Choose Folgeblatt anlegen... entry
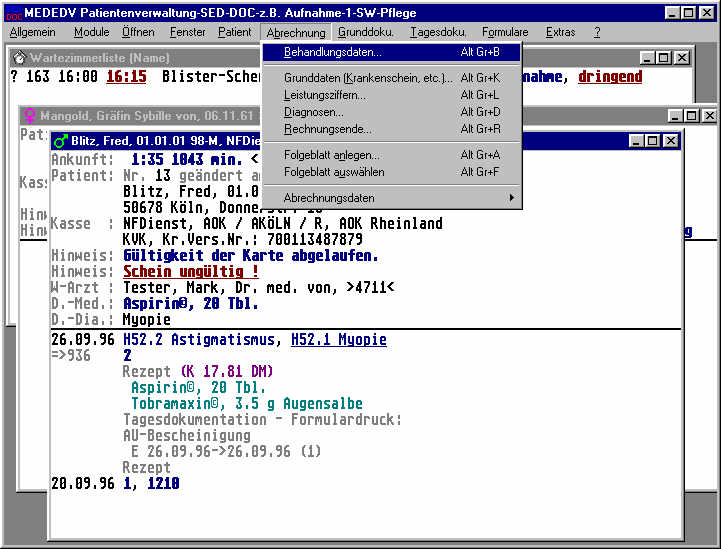This screenshot has height=549, width=721. [x=392, y=155]
